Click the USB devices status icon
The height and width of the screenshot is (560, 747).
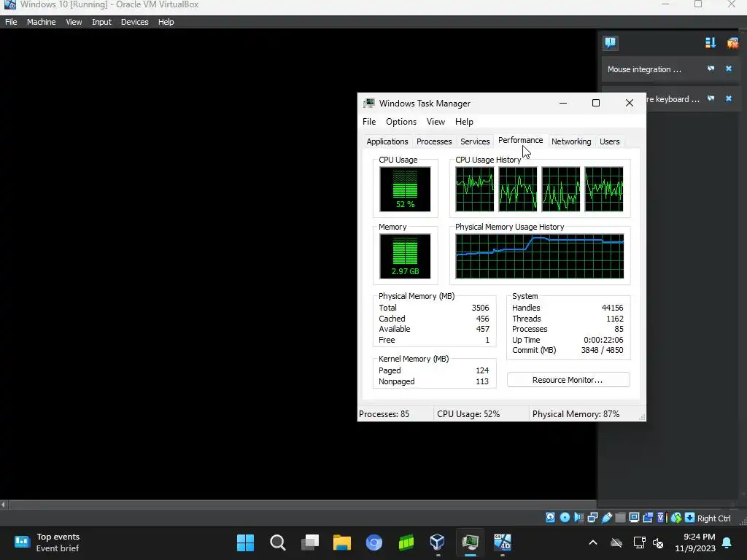click(606, 518)
